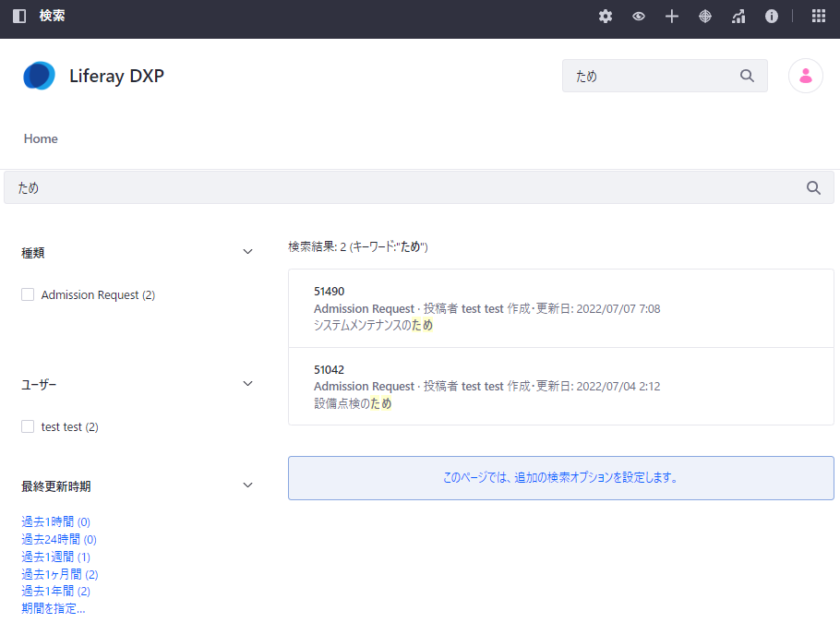Go to the Home navigation item
Screen dimensions: 840x623
point(41,138)
